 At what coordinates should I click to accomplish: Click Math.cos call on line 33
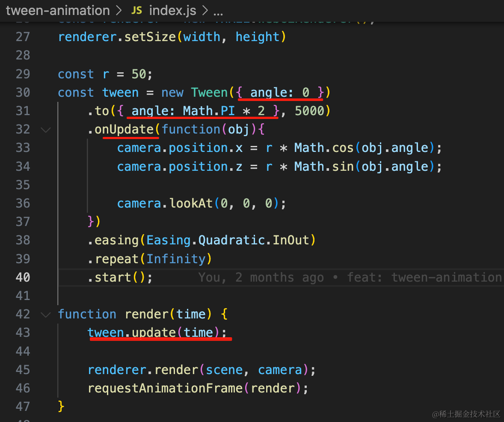pyautogui.click(x=365, y=148)
